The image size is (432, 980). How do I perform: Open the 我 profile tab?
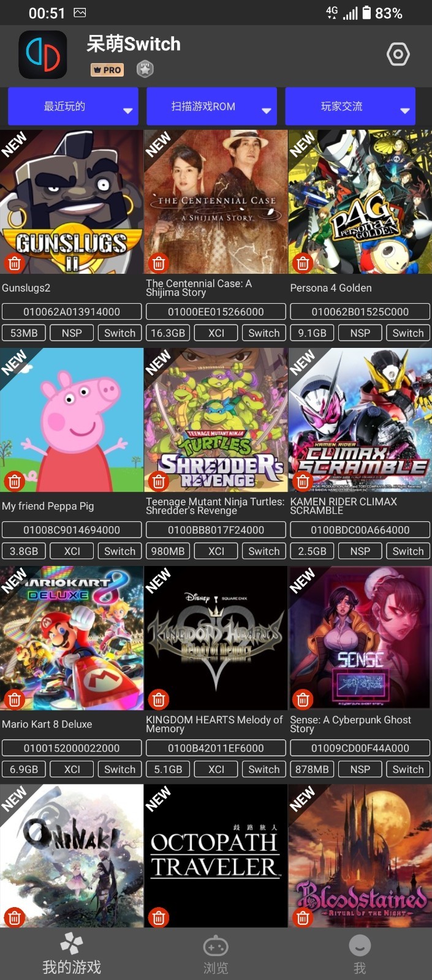coord(360,955)
